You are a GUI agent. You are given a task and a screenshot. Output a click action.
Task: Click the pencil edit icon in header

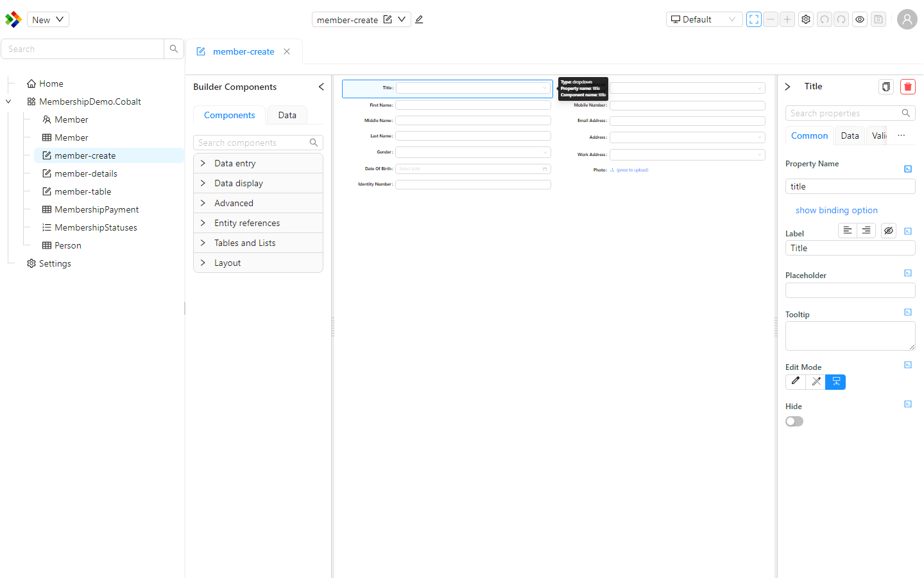click(x=419, y=19)
